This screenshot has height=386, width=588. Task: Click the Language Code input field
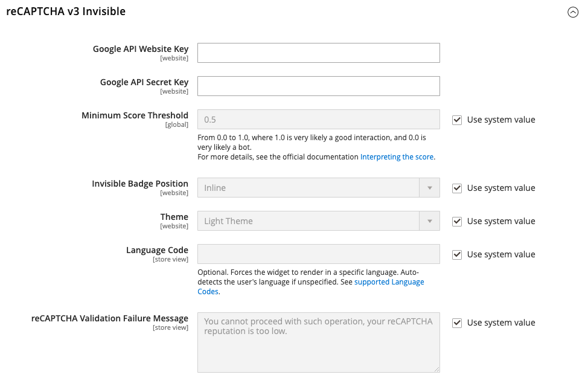tap(318, 254)
